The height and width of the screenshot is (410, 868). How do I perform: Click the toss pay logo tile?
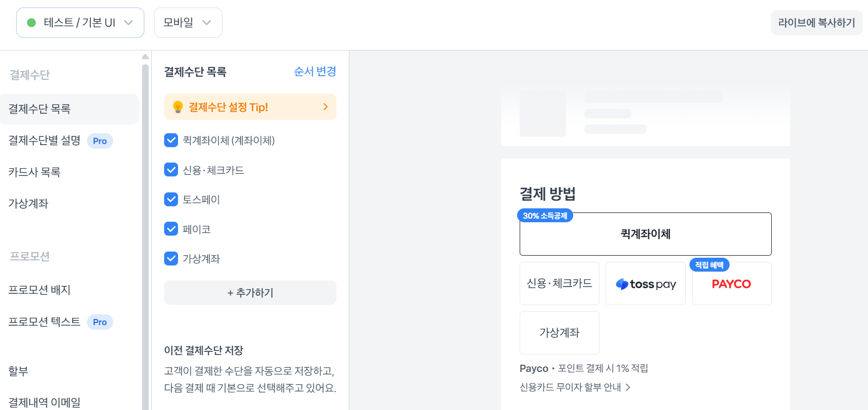[x=645, y=284]
